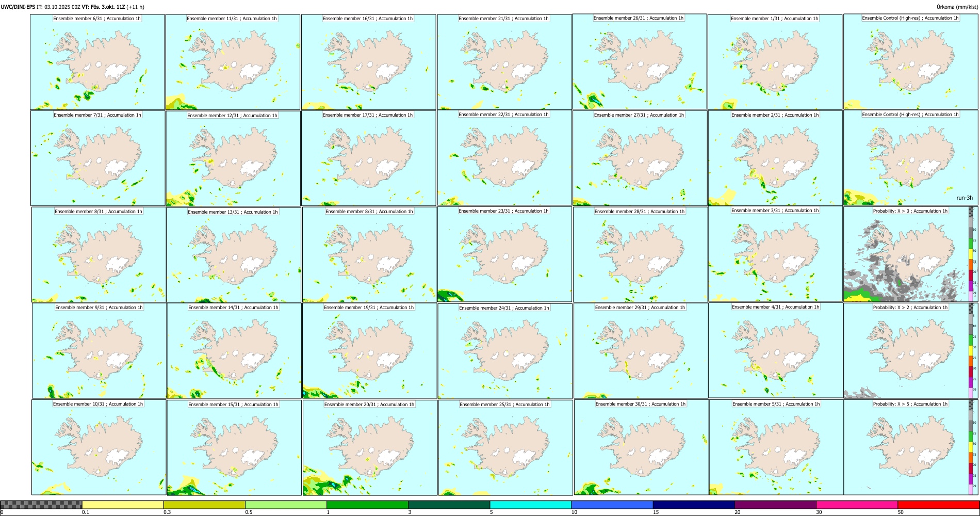Click the UWC/DINI-EPS header title
Viewport: 980px width, 516px height.
[18, 7]
